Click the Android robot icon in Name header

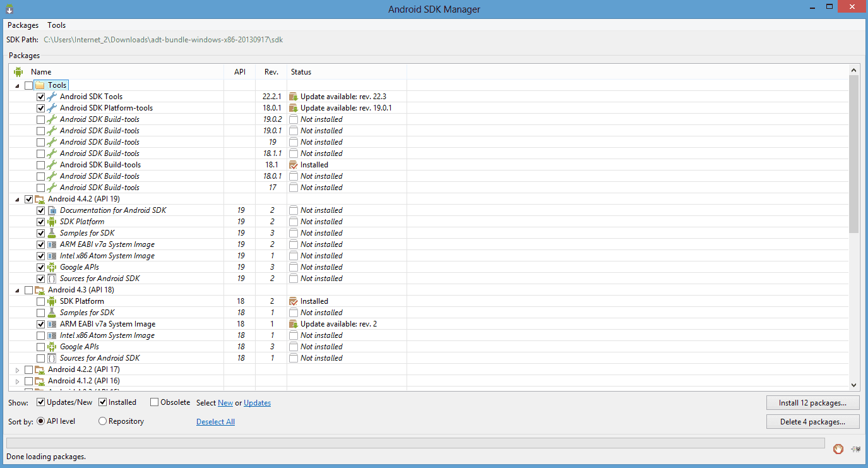coord(18,72)
